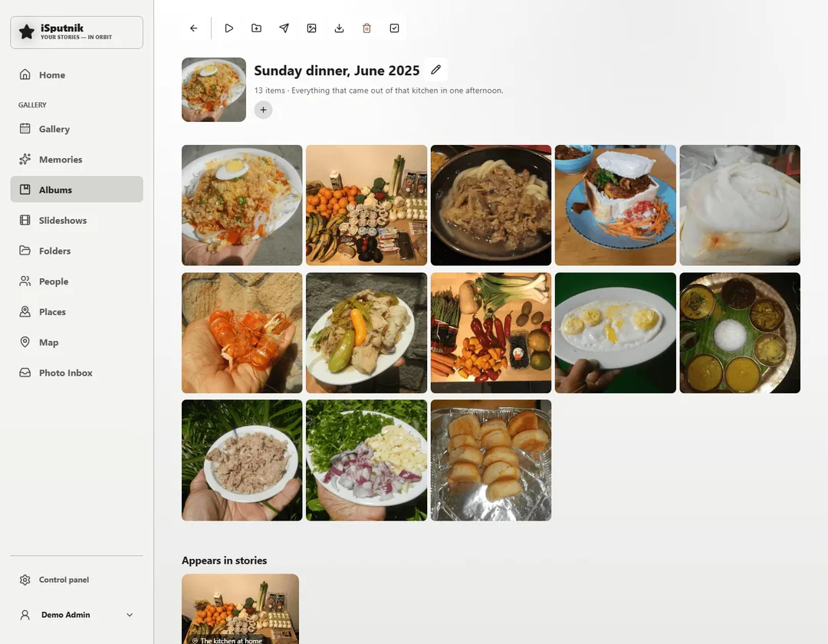Click the iSputnik star logo

pyautogui.click(x=26, y=32)
